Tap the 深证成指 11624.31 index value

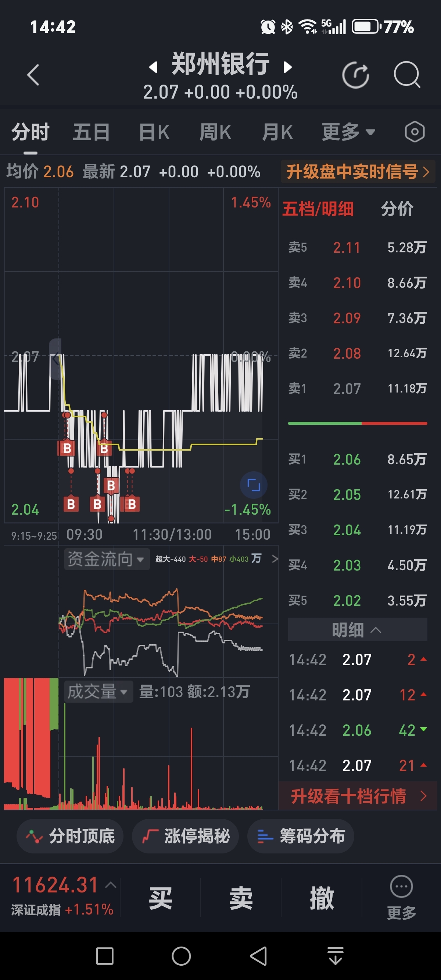point(55,884)
